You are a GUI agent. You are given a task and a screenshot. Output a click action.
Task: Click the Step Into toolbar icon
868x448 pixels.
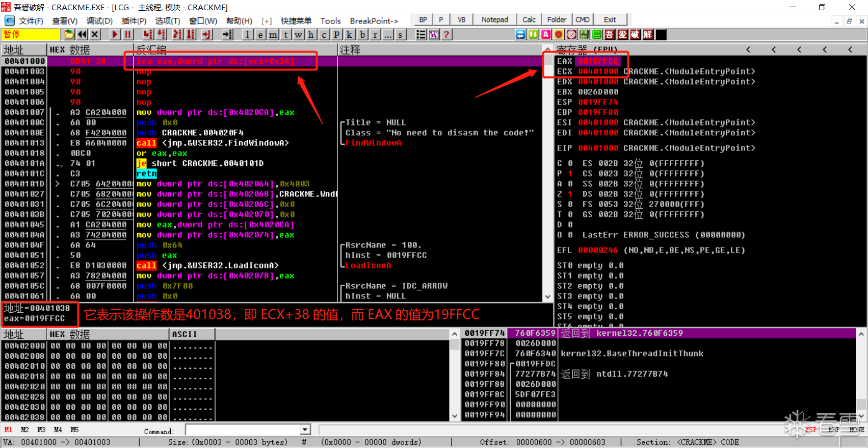148,34
